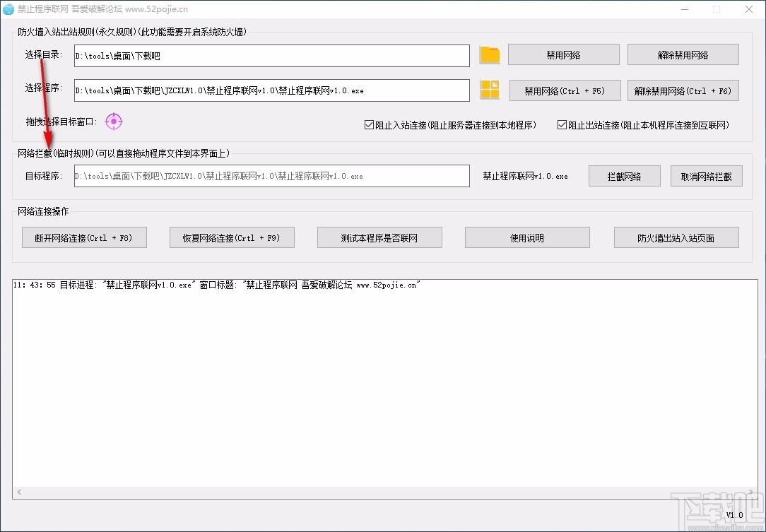This screenshot has width=766, height=532.
Task: Click the 拦截网络 button
Action: tap(625, 177)
